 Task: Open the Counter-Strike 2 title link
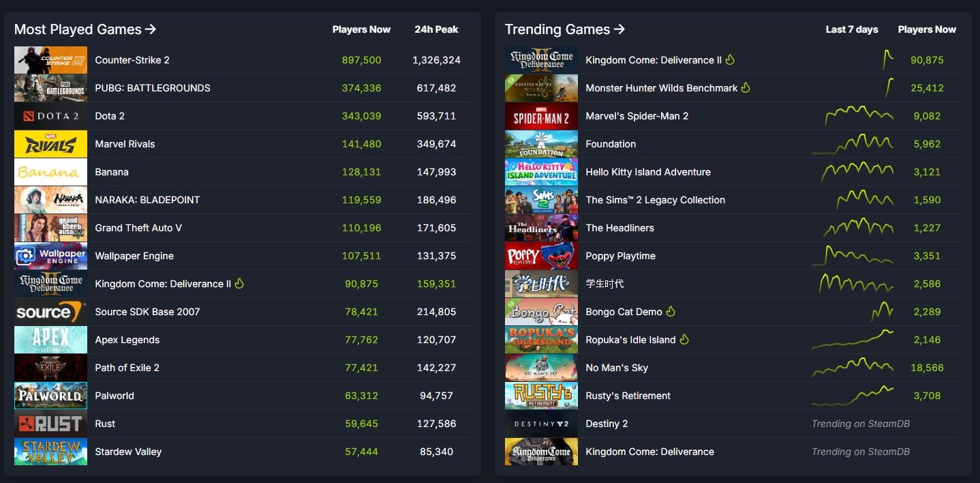[132, 60]
